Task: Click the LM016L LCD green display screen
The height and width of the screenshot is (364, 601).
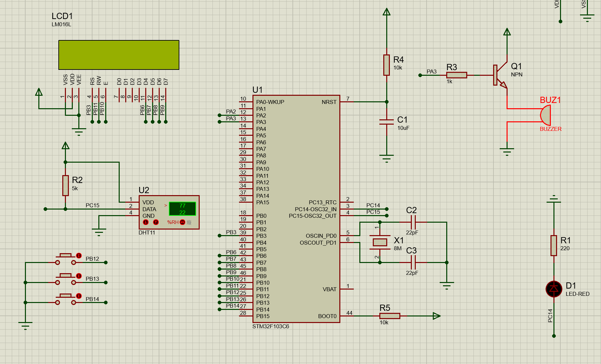Action: pos(119,55)
